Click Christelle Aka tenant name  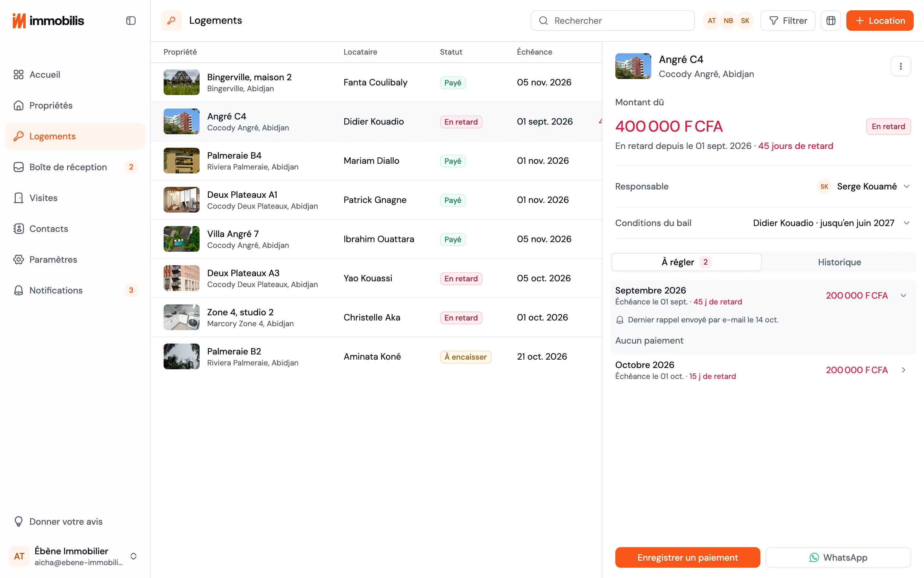click(372, 317)
